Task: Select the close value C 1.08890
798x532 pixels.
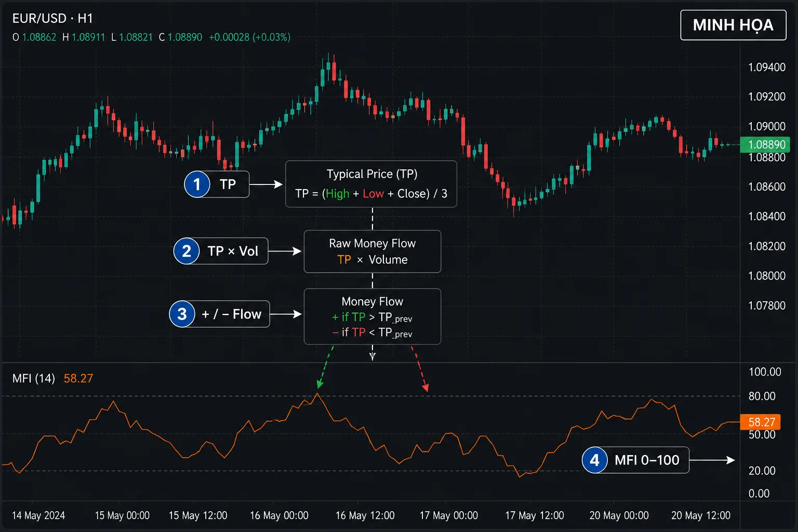Action: (180, 37)
